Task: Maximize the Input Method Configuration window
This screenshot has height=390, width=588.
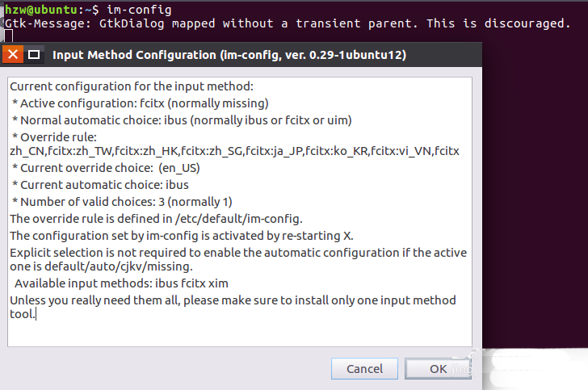Action: tap(34, 55)
